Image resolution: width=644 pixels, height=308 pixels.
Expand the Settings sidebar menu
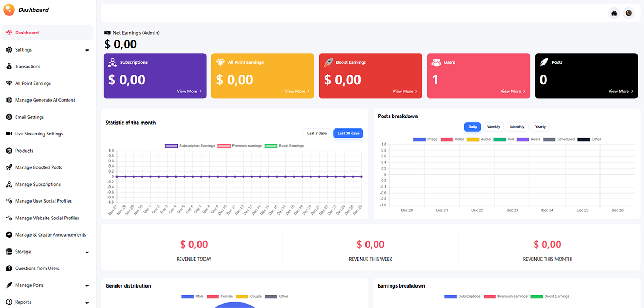[87, 51]
